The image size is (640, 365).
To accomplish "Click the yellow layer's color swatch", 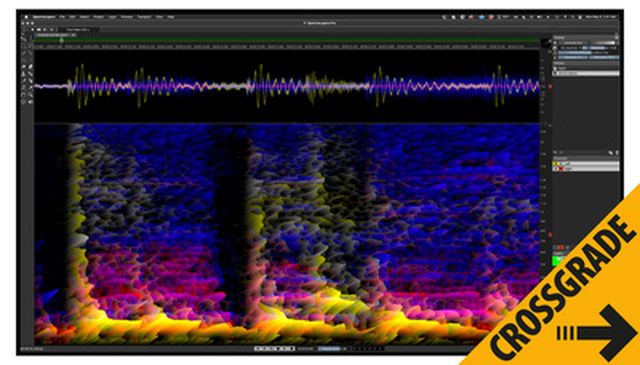I will (556, 164).
